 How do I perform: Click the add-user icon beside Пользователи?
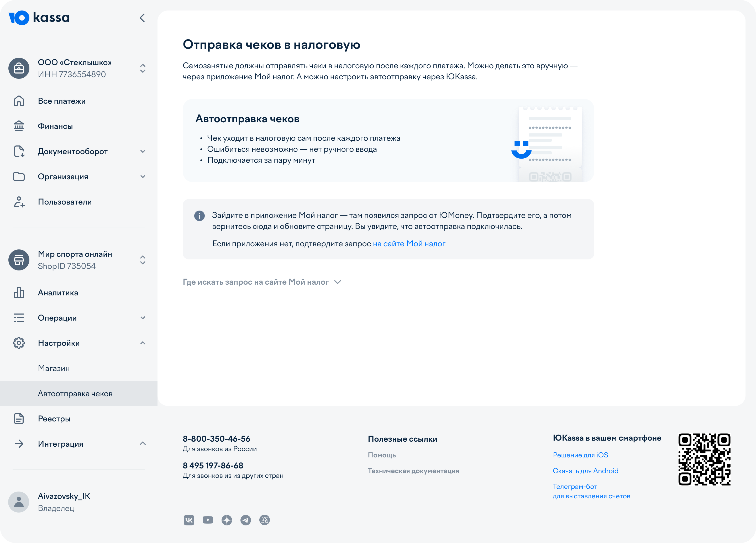pyautogui.click(x=19, y=202)
